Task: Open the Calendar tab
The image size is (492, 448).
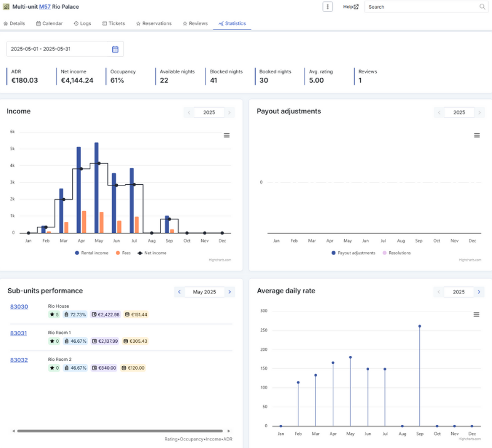Action: point(50,24)
